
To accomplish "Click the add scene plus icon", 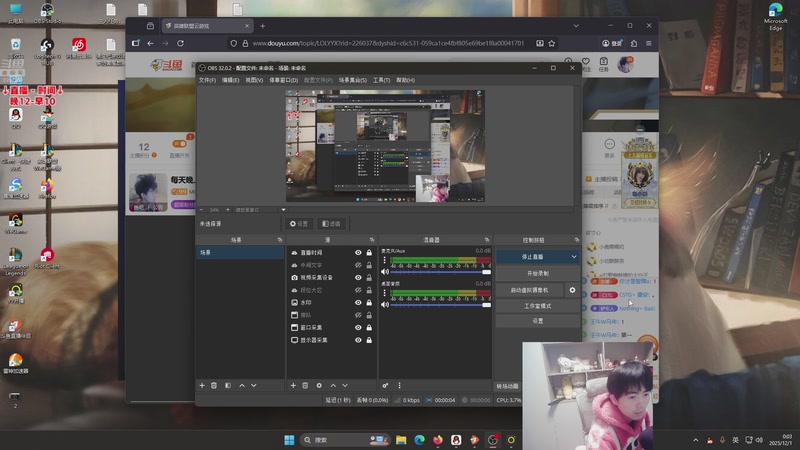I will click(x=202, y=385).
